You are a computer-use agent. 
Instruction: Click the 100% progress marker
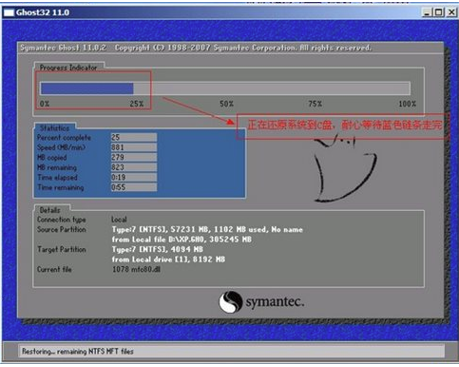click(407, 104)
